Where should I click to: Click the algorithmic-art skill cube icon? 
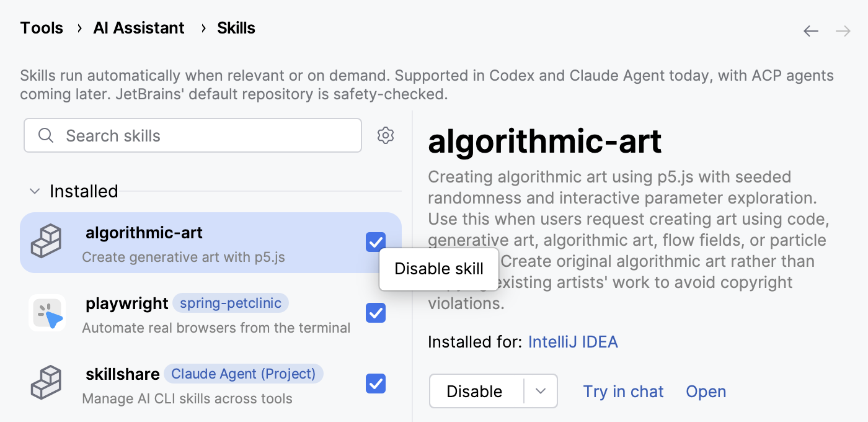(46, 242)
